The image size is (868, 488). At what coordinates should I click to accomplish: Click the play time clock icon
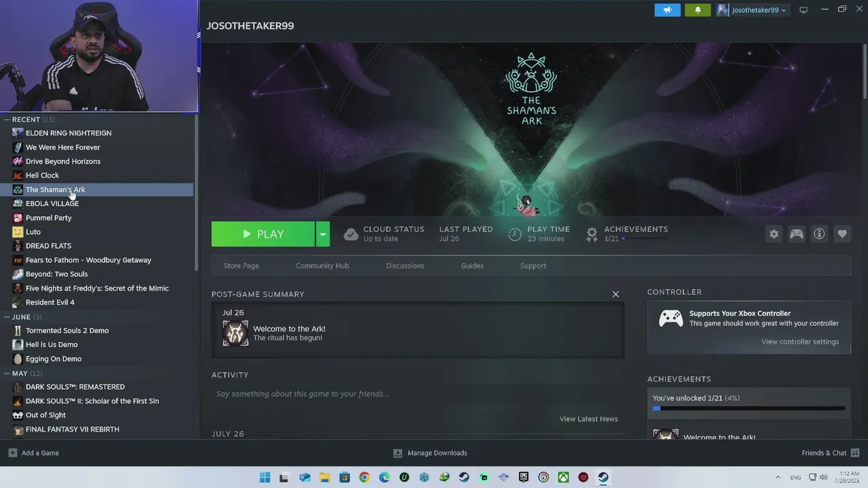coord(515,235)
